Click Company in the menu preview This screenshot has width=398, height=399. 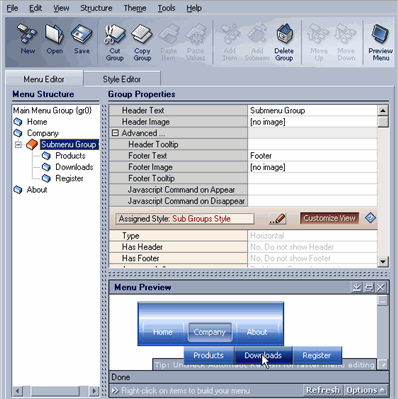(x=210, y=332)
